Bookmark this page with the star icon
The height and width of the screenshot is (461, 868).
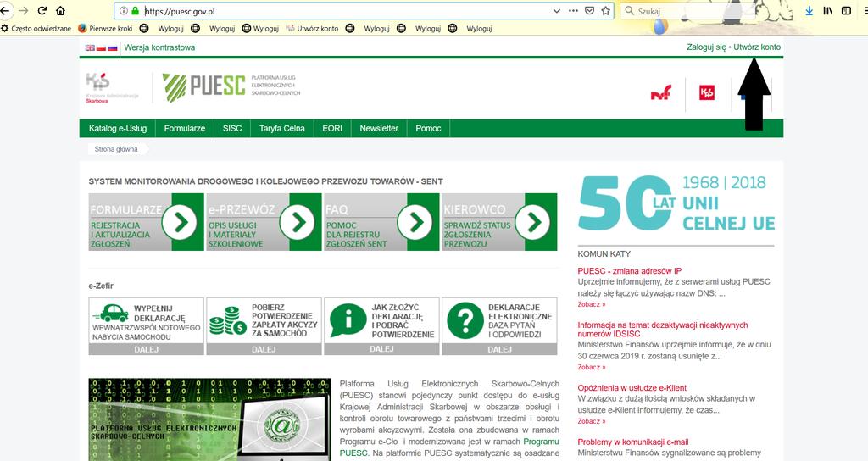pos(605,10)
